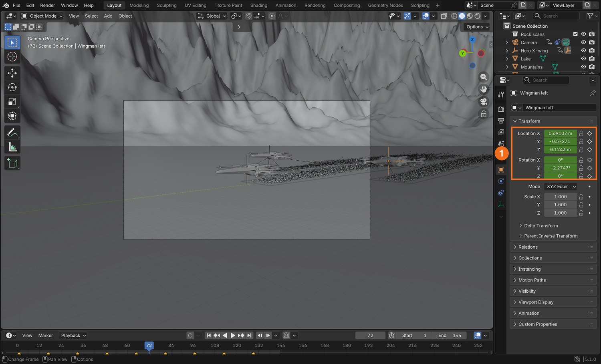
Task: Open the Object Mode dropdown
Action: 42,16
